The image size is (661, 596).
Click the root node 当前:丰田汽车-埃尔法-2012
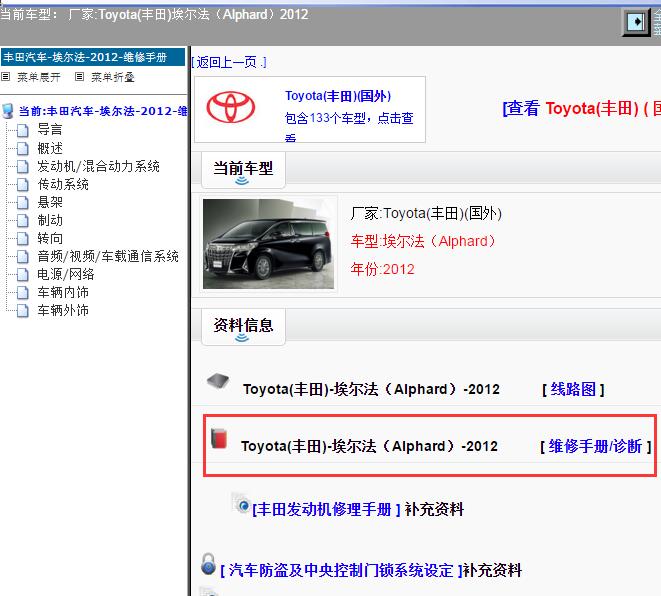[103, 111]
